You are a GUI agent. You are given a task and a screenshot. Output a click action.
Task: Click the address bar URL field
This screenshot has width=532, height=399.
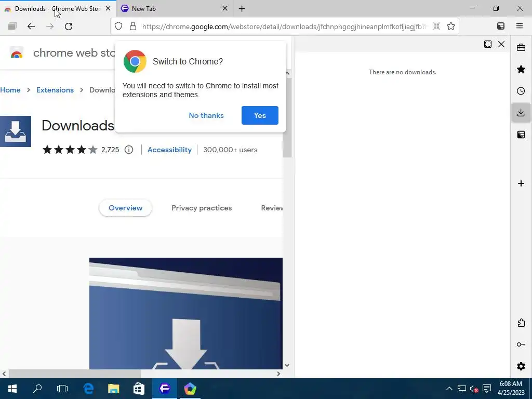[x=284, y=26]
